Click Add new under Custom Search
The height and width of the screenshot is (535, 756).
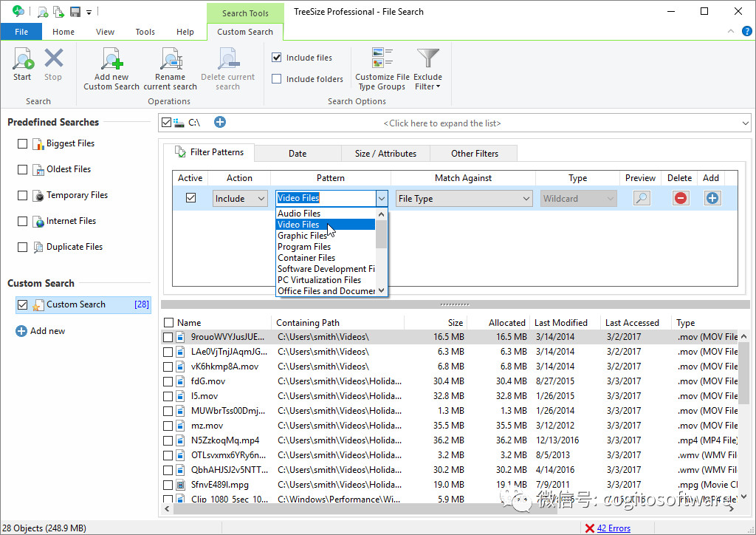[x=41, y=331]
